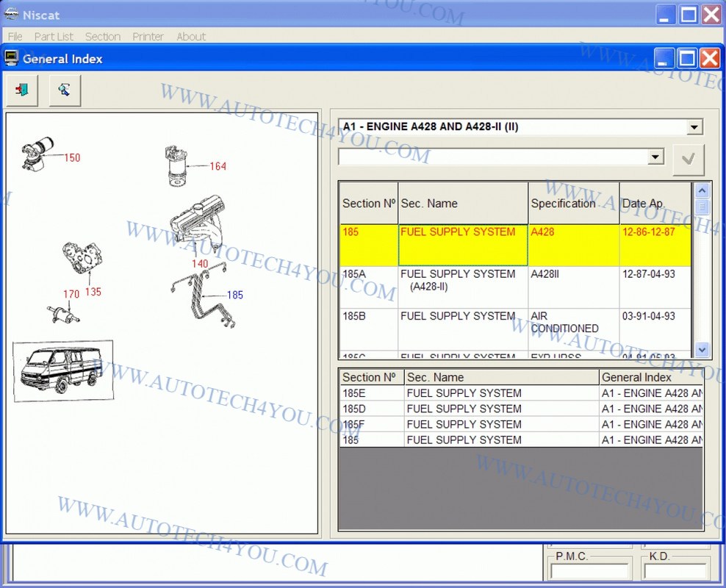Screen dimensions: 726x588
Task: Open the Part List menu
Action: tap(54, 37)
